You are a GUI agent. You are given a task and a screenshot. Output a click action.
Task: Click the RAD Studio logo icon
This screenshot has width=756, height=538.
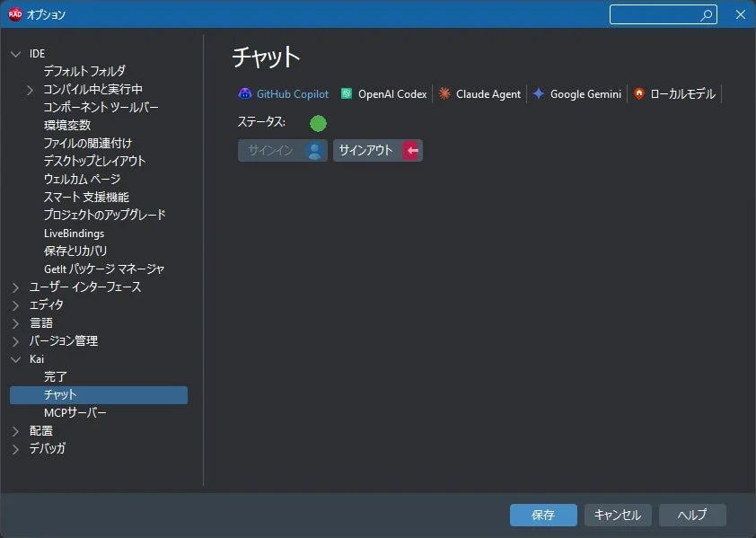[15, 14]
